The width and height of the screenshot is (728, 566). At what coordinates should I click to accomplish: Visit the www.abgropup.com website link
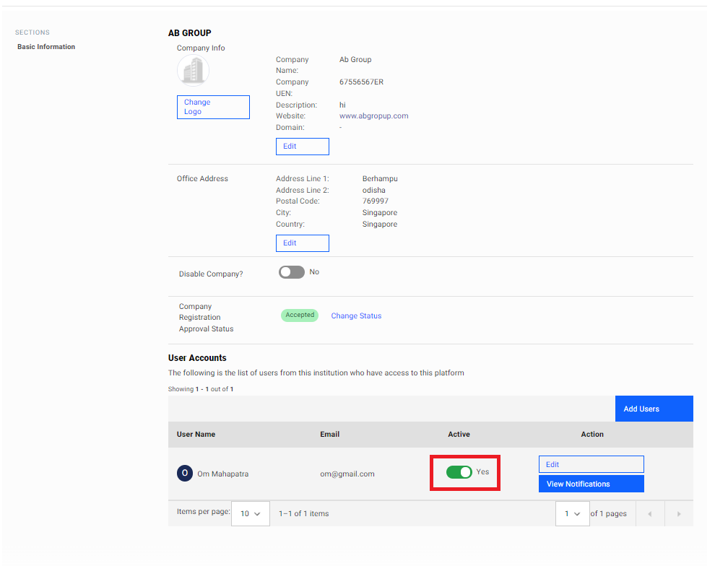pyautogui.click(x=373, y=116)
